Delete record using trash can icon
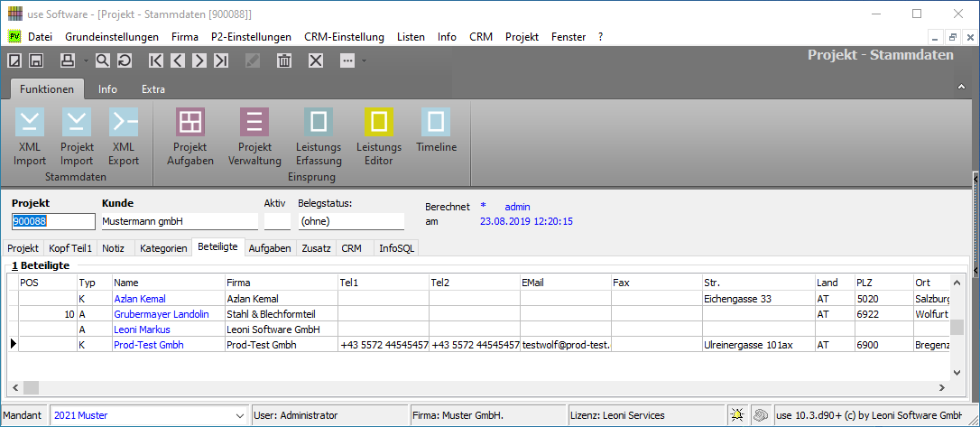 [284, 60]
